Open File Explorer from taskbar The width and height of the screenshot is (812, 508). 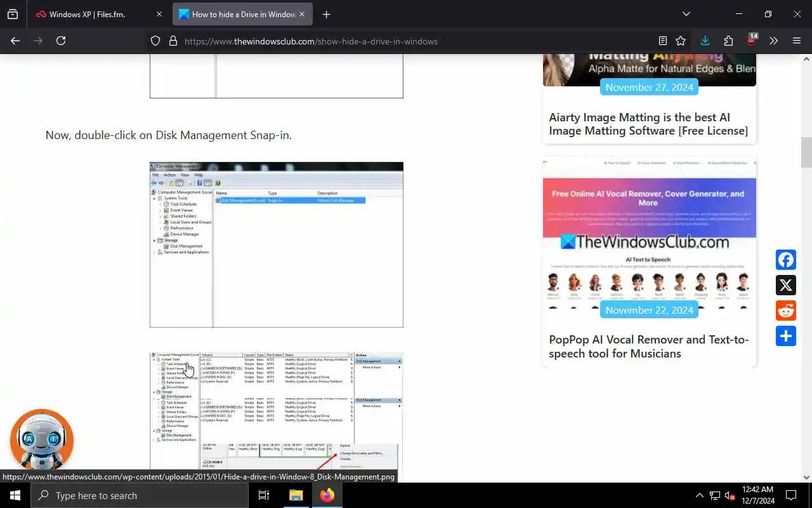[x=296, y=495]
